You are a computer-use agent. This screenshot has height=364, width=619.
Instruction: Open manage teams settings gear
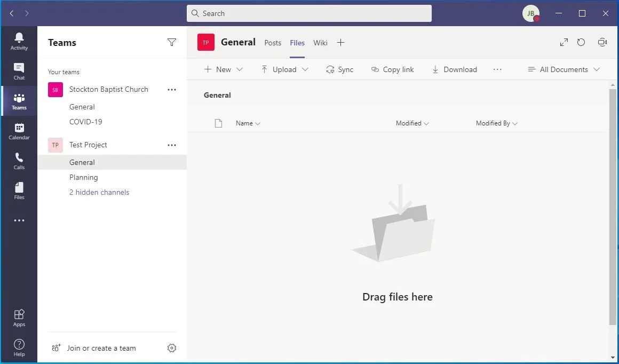tap(171, 348)
